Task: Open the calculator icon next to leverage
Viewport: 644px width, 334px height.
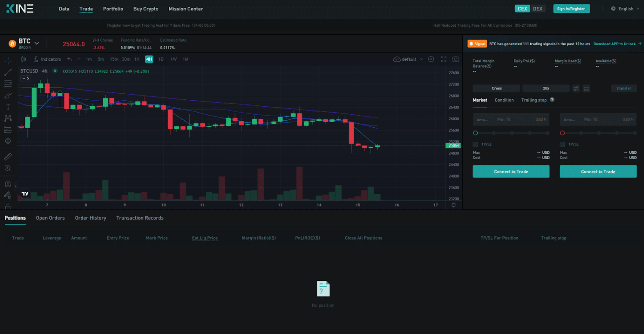Action: (586, 88)
